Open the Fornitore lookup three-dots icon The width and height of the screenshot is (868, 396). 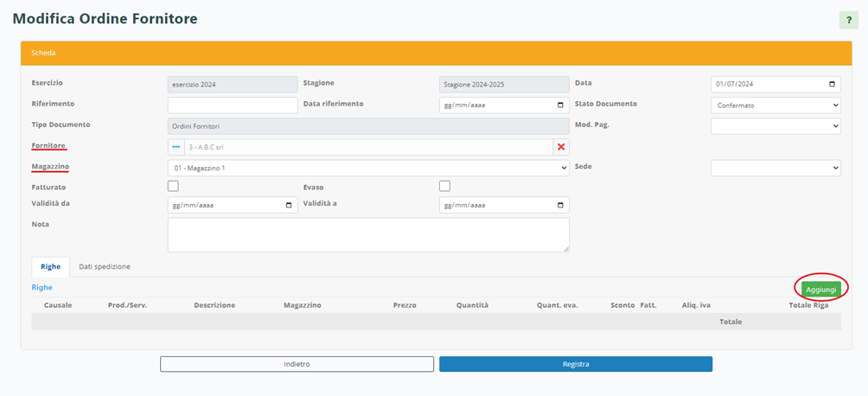pyautogui.click(x=176, y=147)
